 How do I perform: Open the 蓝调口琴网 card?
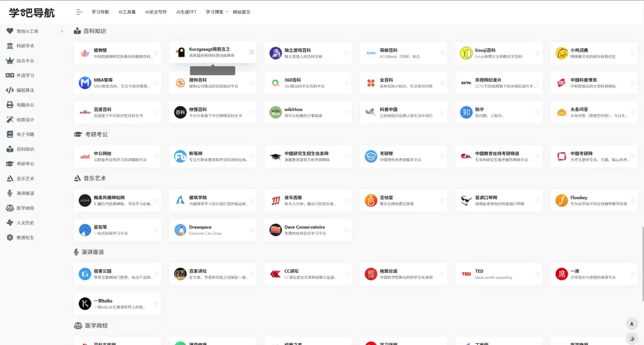click(499, 201)
